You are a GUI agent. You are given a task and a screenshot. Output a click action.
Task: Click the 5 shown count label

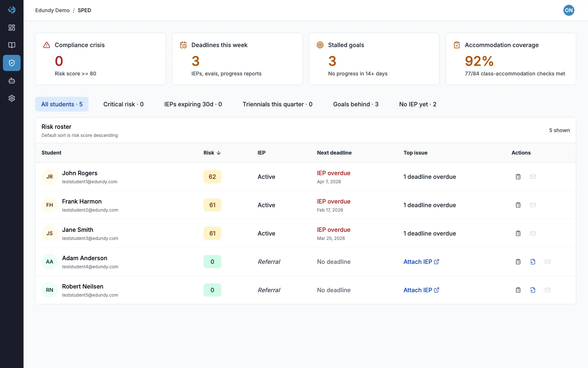point(559,130)
